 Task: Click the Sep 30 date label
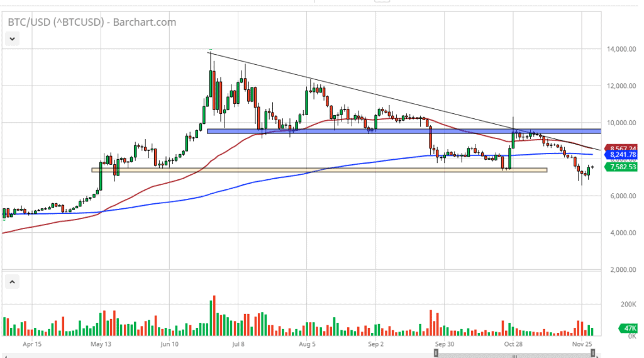pos(444,344)
